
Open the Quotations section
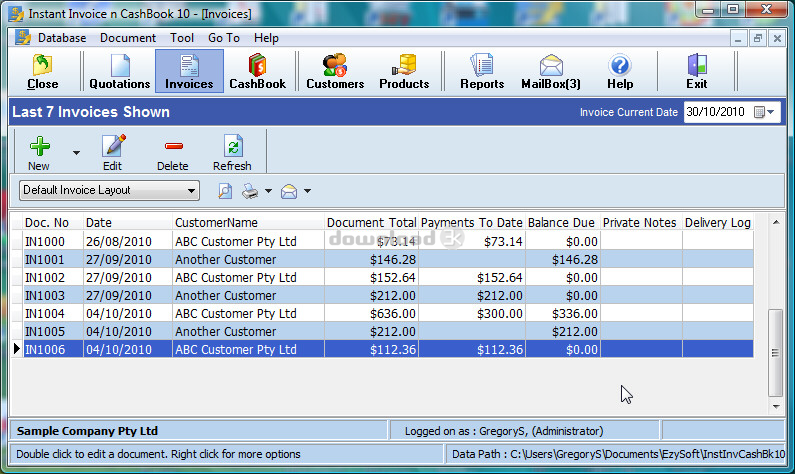[x=120, y=71]
